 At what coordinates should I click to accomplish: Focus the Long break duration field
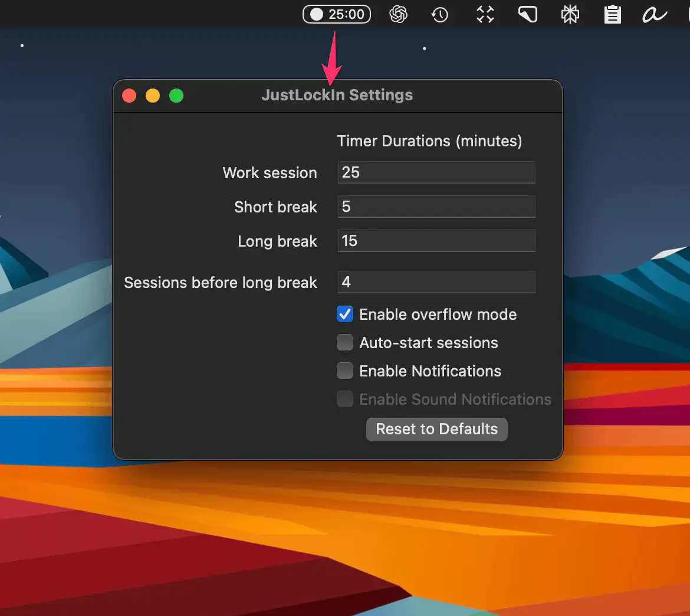436,241
